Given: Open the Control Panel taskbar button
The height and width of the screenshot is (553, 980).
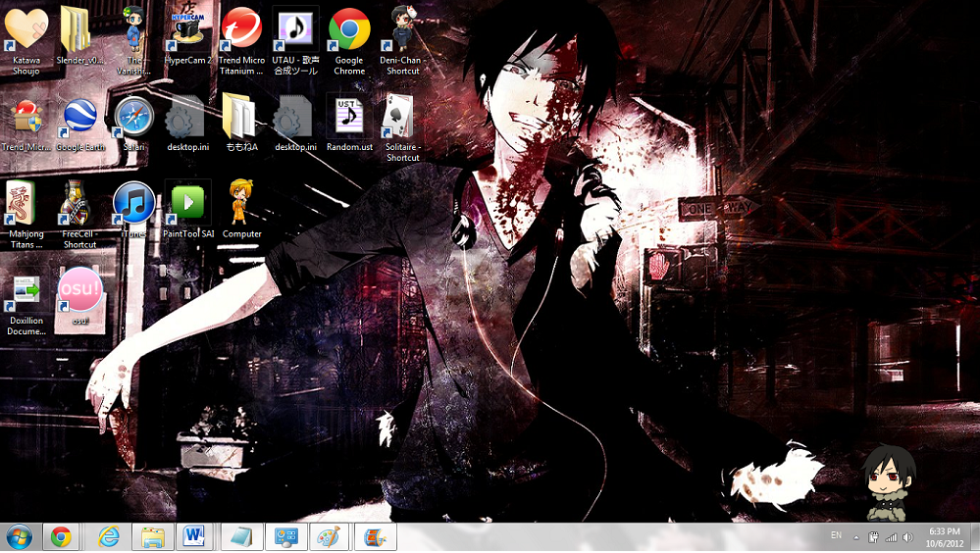Looking at the screenshot, I should (286, 537).
